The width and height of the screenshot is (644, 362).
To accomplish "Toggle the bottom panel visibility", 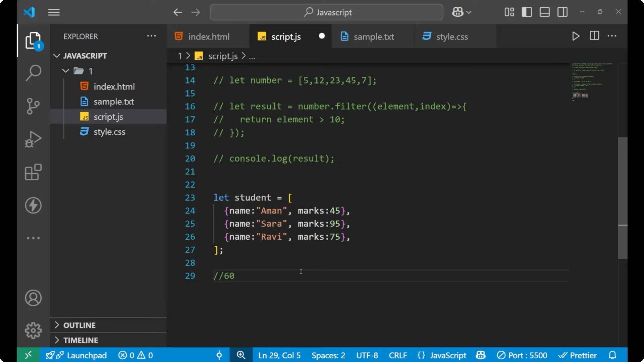I will (544, 12).
